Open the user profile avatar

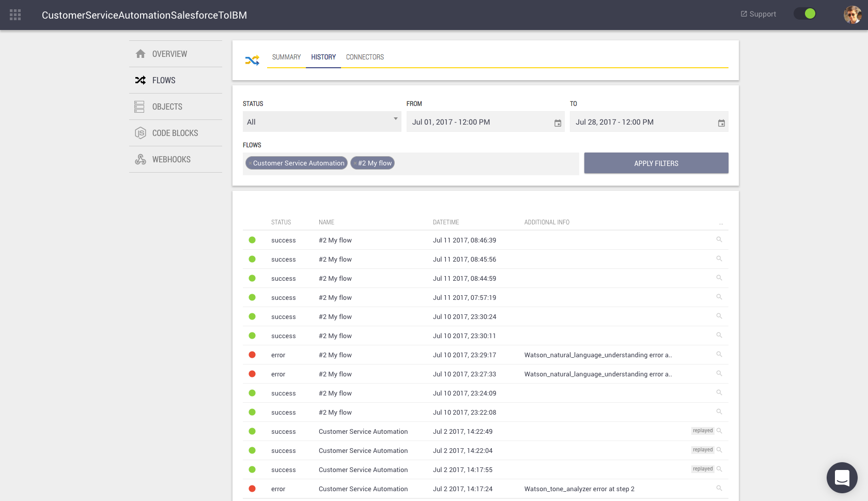(853, 14)
